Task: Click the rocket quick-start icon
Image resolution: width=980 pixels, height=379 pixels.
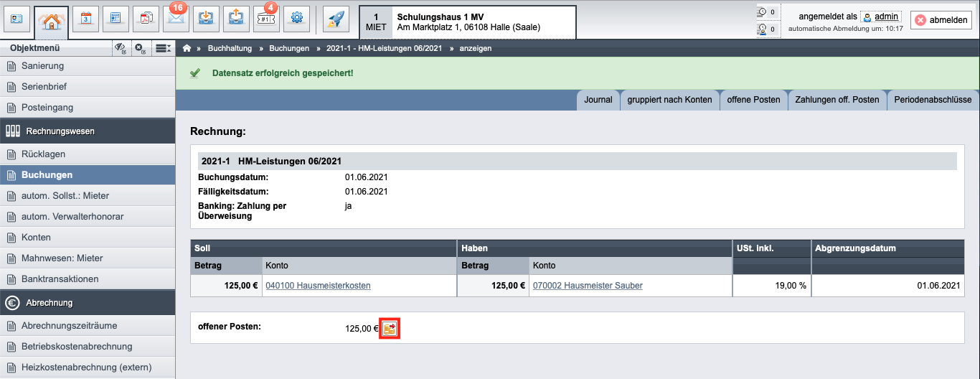Action: (336, 19)
